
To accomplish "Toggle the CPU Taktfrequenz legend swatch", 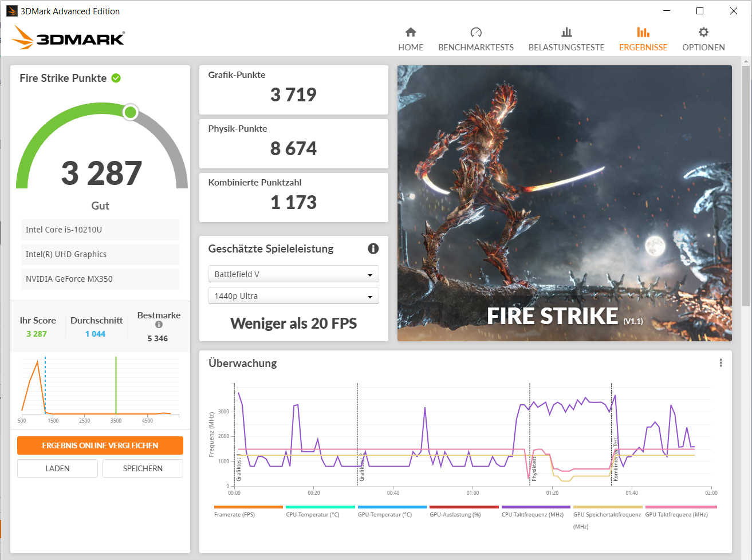I will tap(536, 507).
